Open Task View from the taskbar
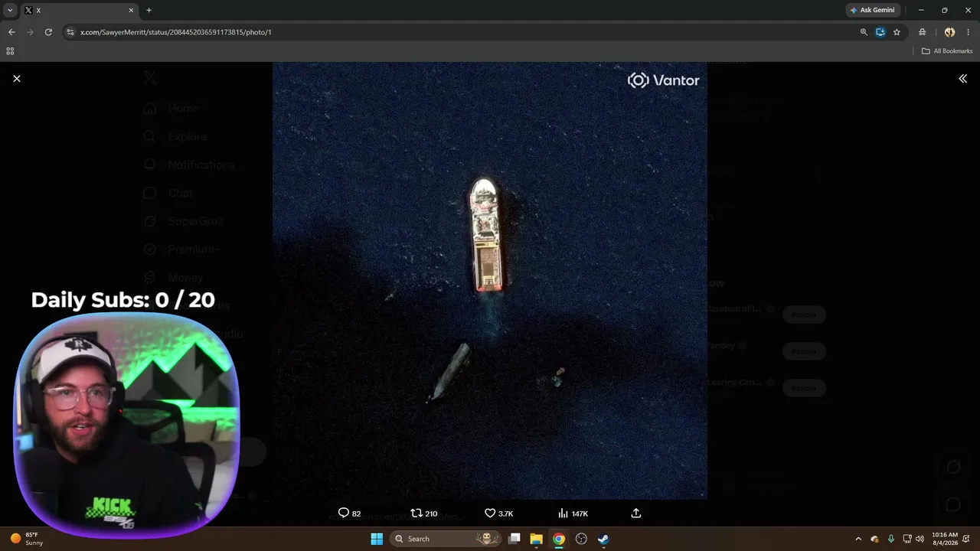 pyautogui.click(x=514, y=539)
